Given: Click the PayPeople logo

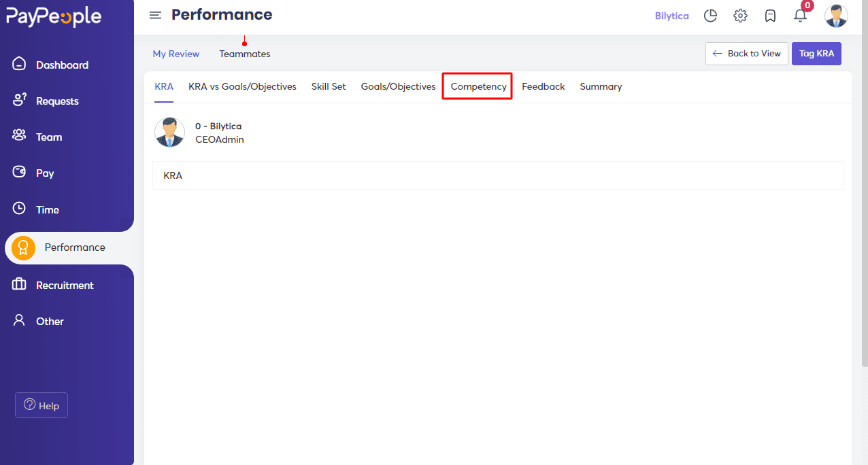Looking at the screenshot, I should (54, 18).
